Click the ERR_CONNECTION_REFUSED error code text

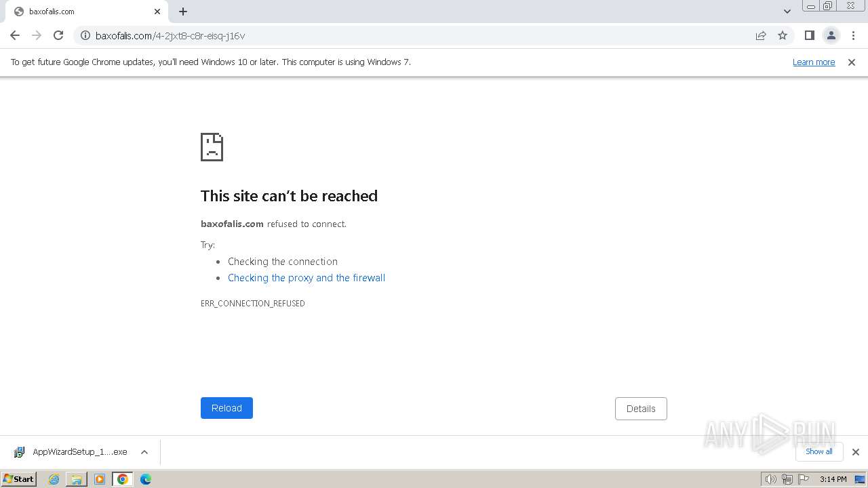tap(253, 304)
